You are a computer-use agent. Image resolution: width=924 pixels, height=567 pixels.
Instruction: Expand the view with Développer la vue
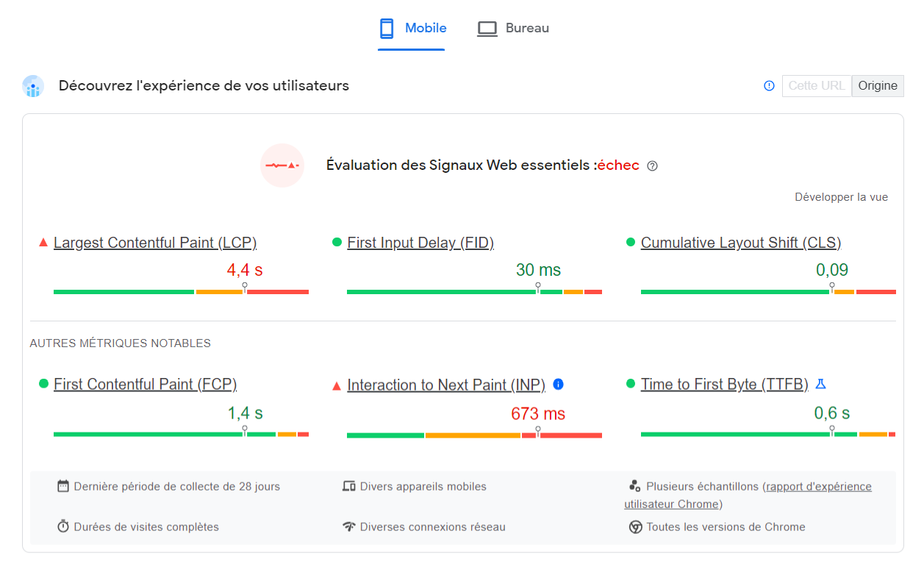tap(842, 196)
